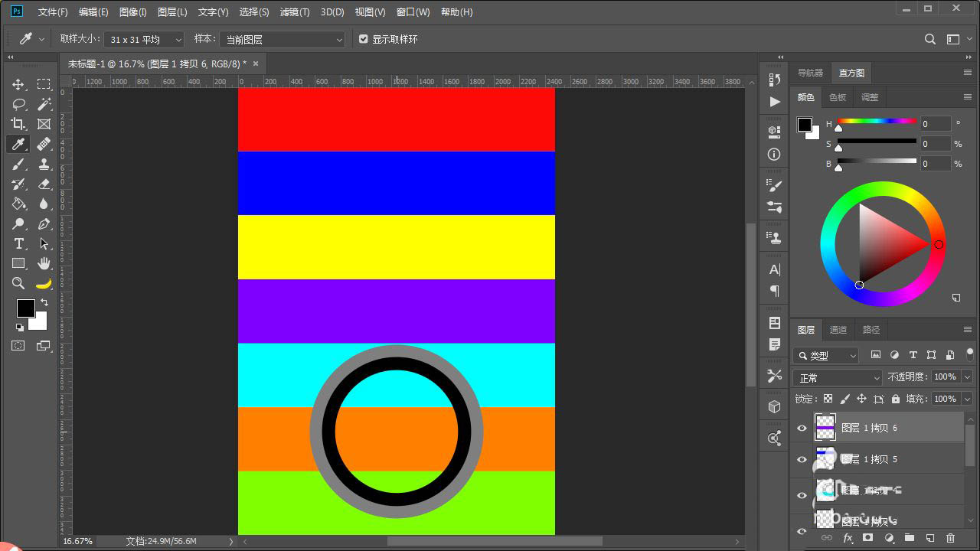Viewport: 980px width, 551px height.
Task: Select the Magic Wand tool
Action: (44, 104)
